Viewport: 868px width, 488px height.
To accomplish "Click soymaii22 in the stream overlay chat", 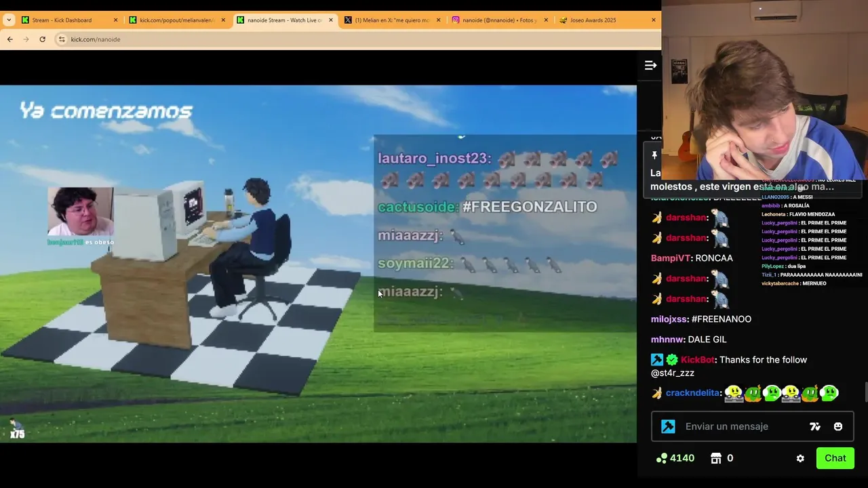I will tap(414, 263).
